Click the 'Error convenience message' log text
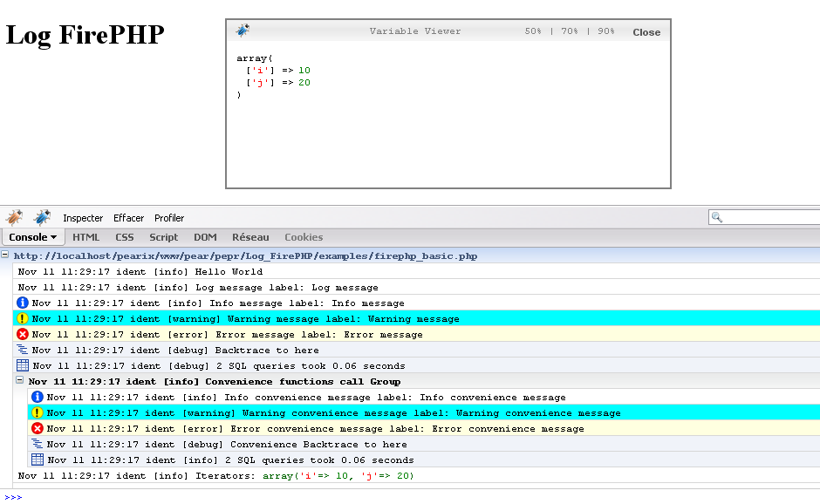 coord(407,429)
